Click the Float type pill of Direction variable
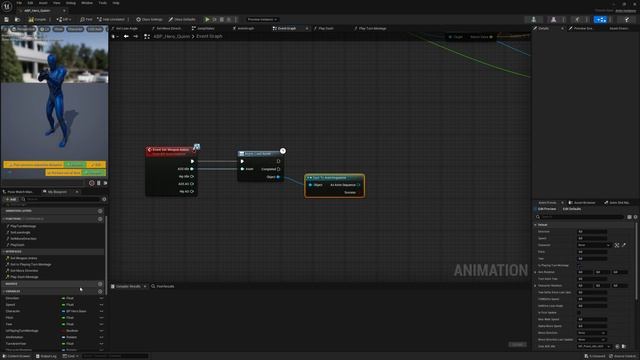The width and height of the screenshot is (640, 360). click(68, 299)
